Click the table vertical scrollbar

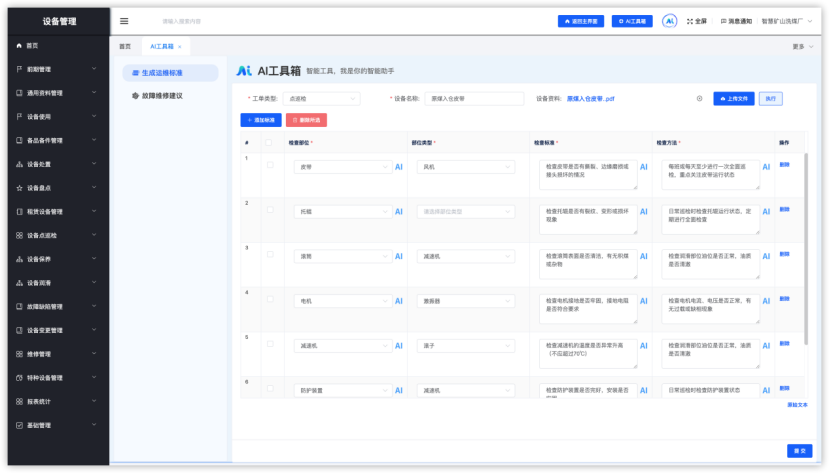[x=806, y=249]
